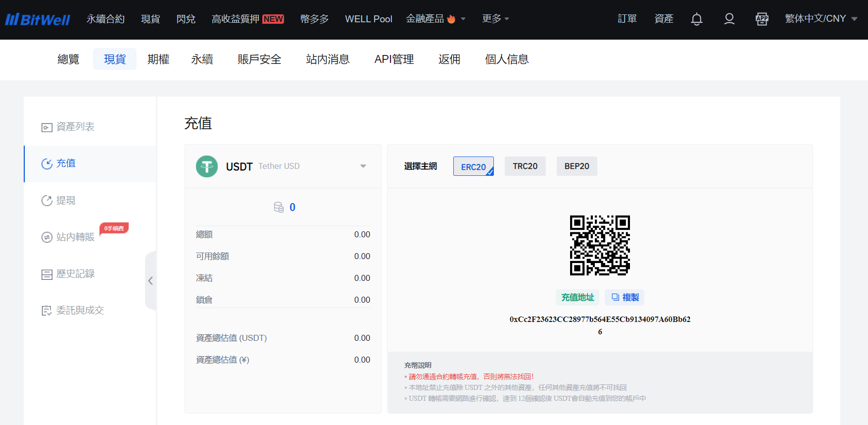Click the copy icon in 複製 button
Screen dimensions: 868x425
[615, 297]
